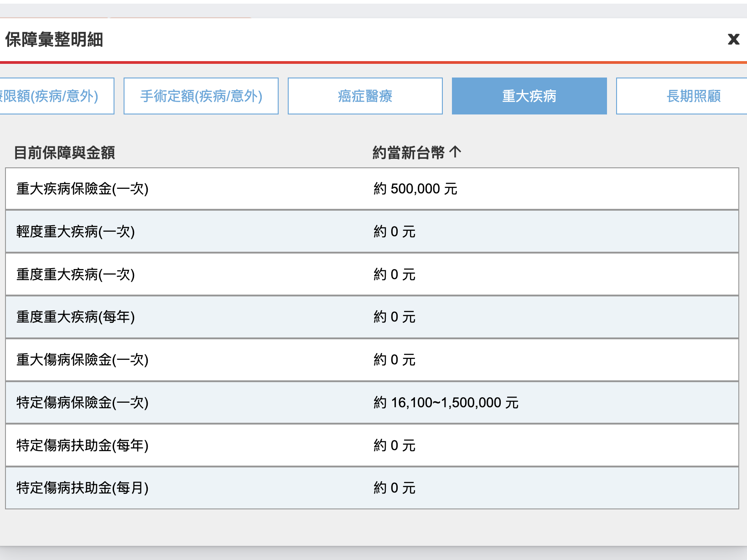Select the 重大傷病保險金(一次) row
Screen dimensions: 747x560
coord(83,360)
